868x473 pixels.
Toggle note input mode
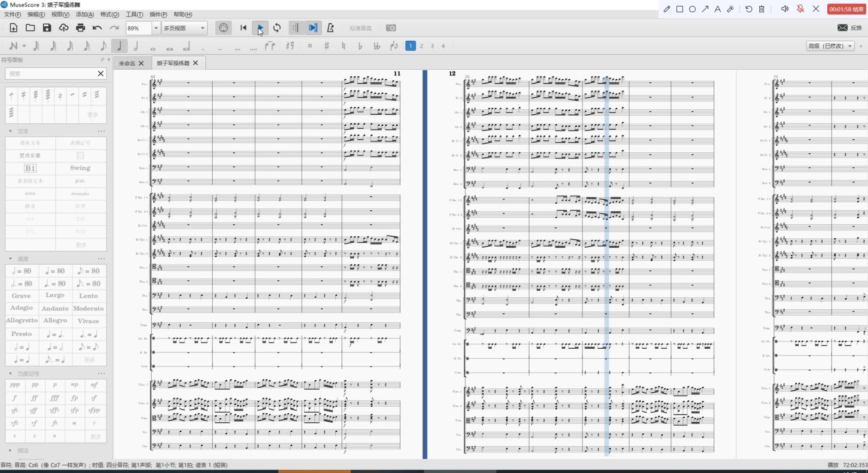13,46
